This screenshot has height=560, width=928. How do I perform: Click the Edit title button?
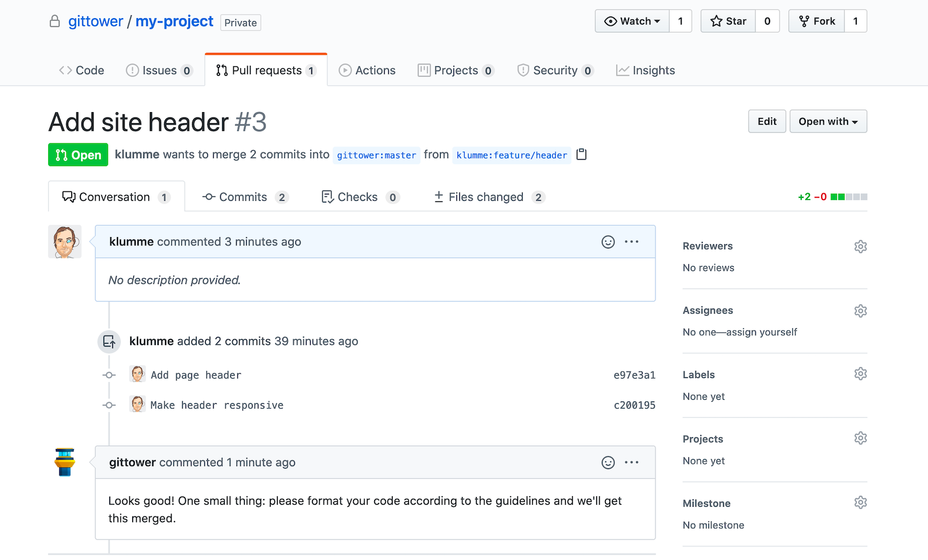[766, 122]
